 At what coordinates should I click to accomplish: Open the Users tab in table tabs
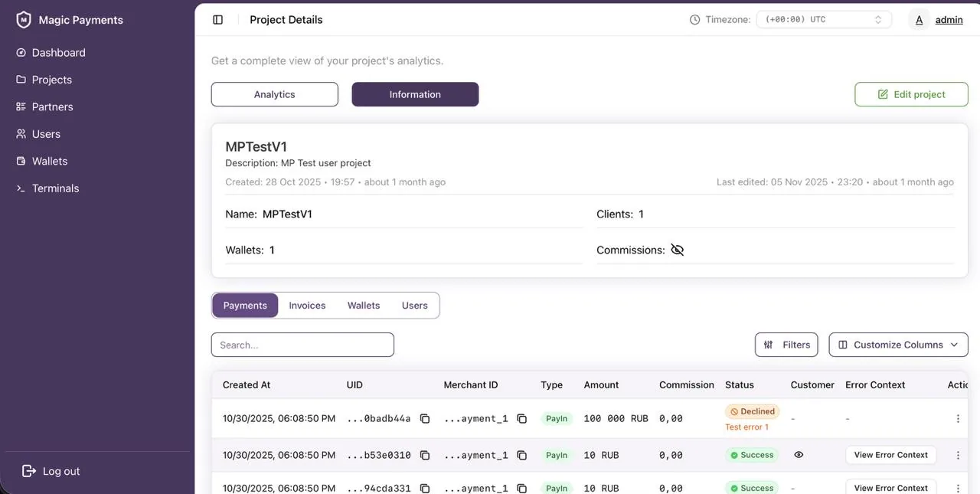[415, 306]
